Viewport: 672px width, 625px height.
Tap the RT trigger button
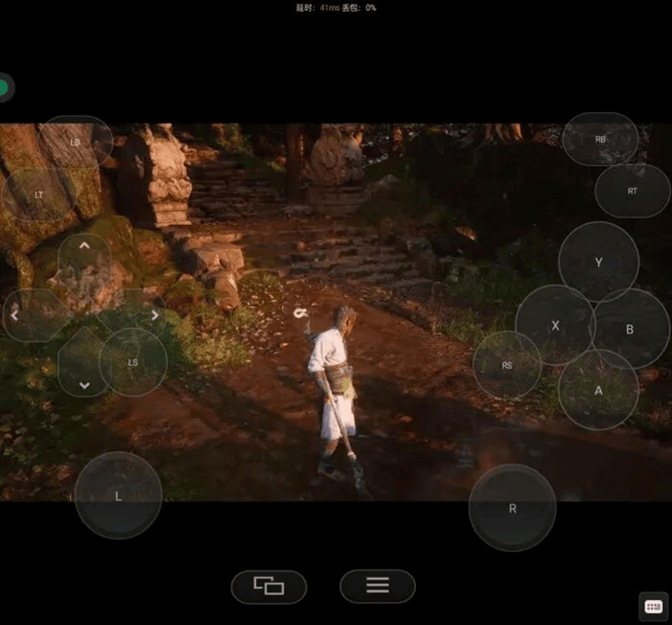tap(632, 191)
